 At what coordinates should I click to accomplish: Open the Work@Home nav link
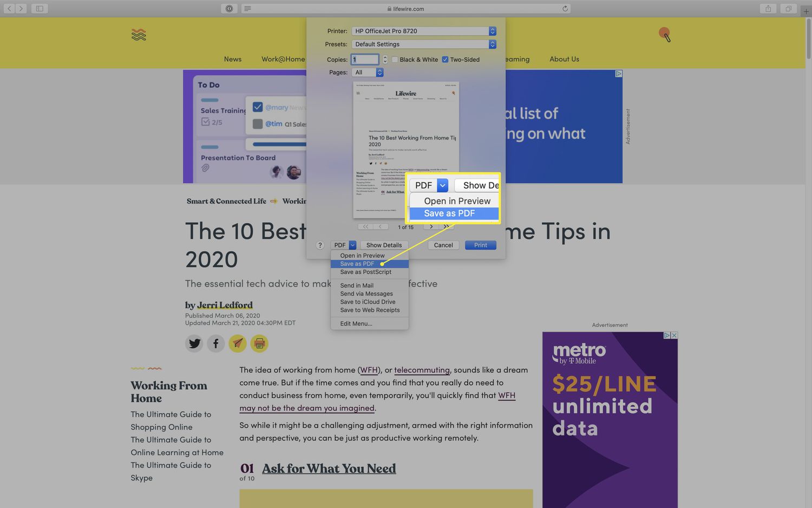tap(283, 59)
